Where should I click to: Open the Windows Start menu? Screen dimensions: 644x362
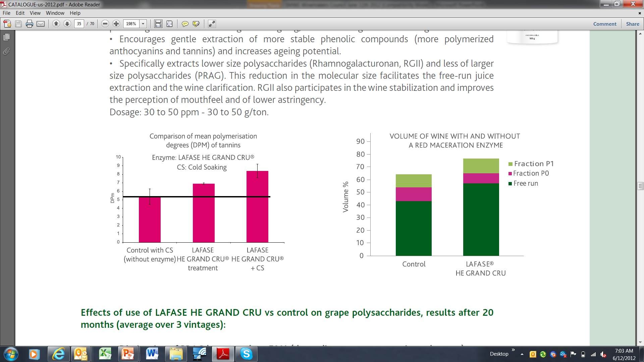[10, 354]
